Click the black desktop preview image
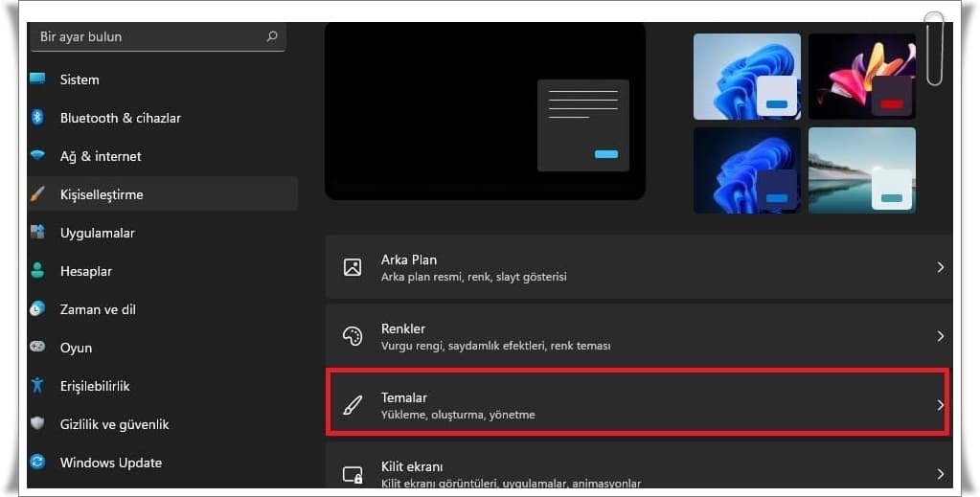Image resolution: width=980 pixels, height=497 pixels. tap(485, 111)
